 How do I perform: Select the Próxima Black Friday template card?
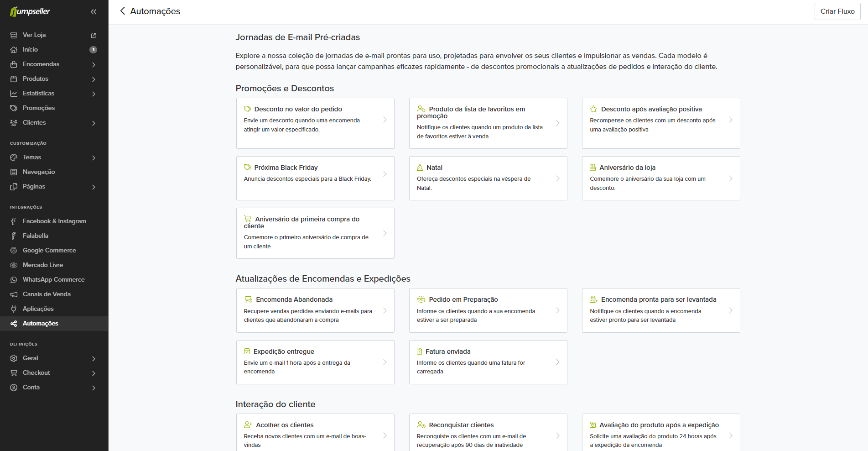click(x=315, y=178)
